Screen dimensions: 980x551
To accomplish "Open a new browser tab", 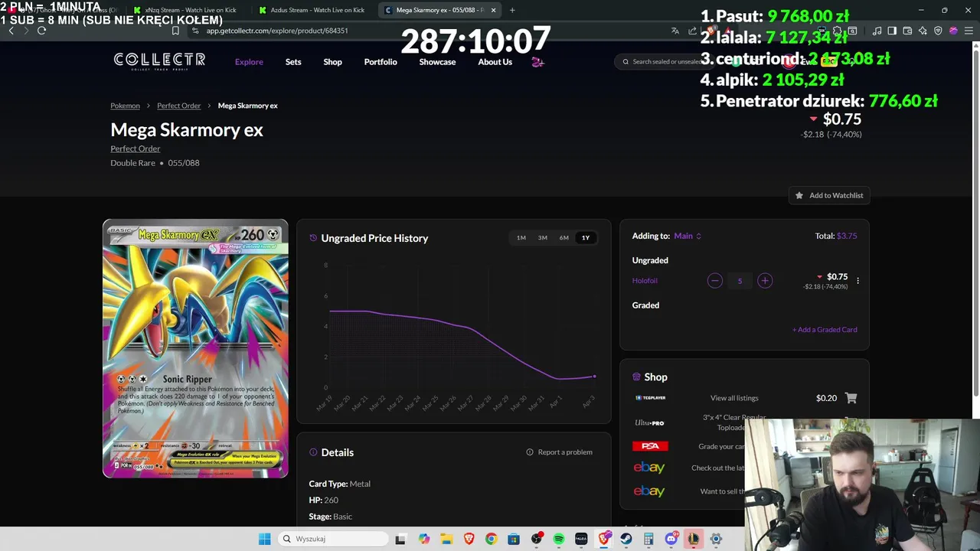I will coord(512,10).
